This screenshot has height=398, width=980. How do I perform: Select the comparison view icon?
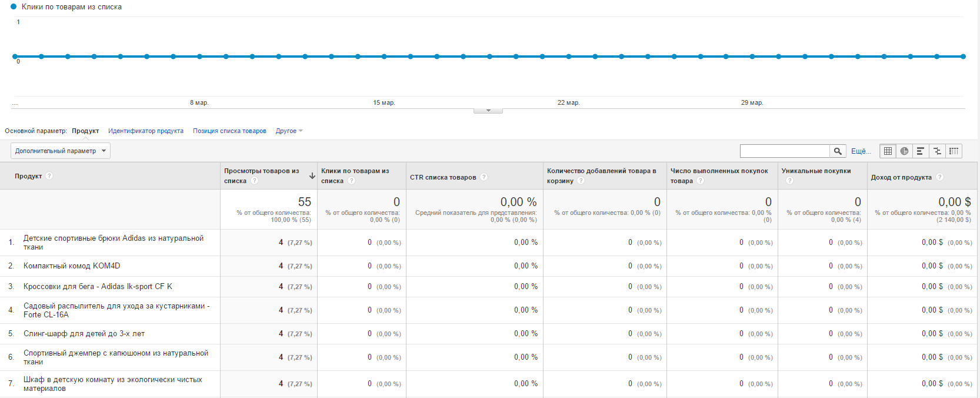(x=937, y=151)
